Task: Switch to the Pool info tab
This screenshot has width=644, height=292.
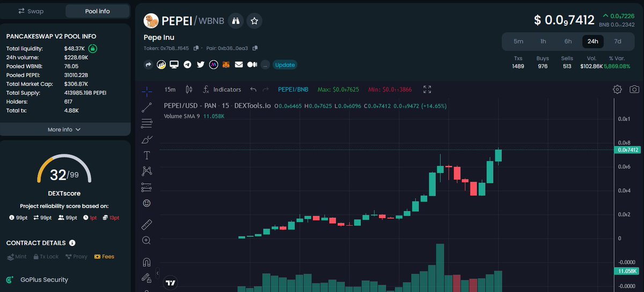Action: click(98, 11)
